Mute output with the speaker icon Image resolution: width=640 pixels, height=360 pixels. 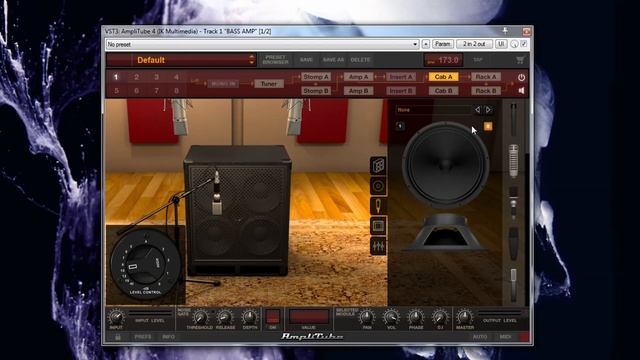tap(521, 91)
